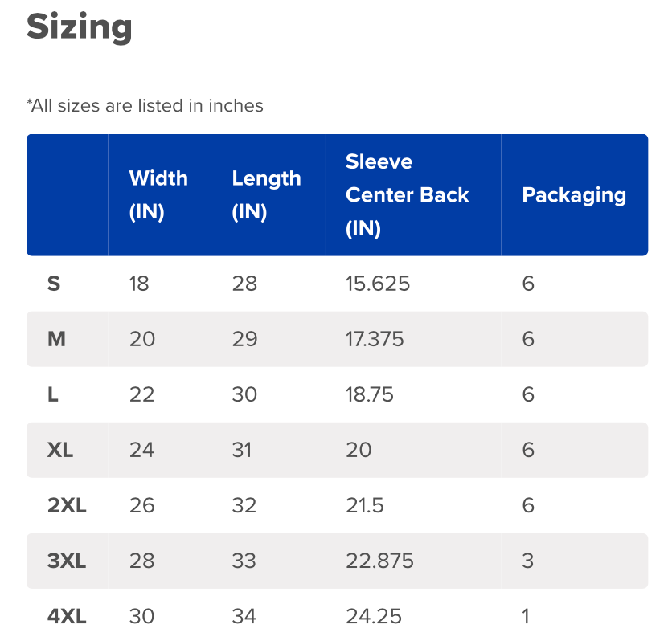672x641 pixels.
Task: Select the XL size row label
Action: (x=60, y=450)
